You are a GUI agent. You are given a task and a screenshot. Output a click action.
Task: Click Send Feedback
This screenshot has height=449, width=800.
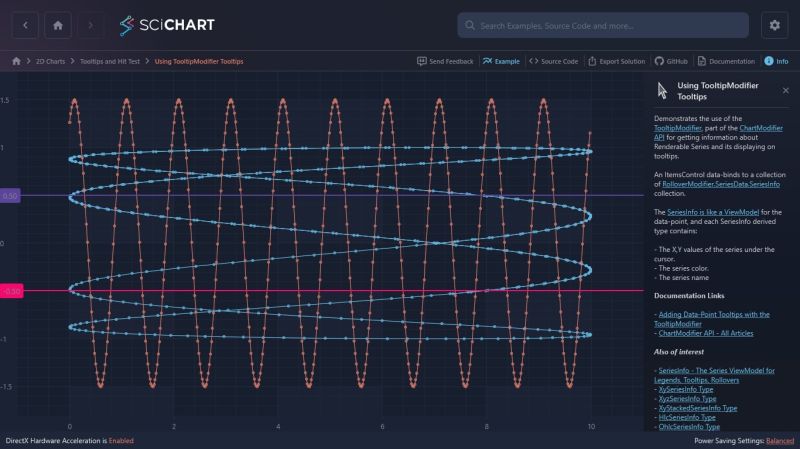[445, 61]
